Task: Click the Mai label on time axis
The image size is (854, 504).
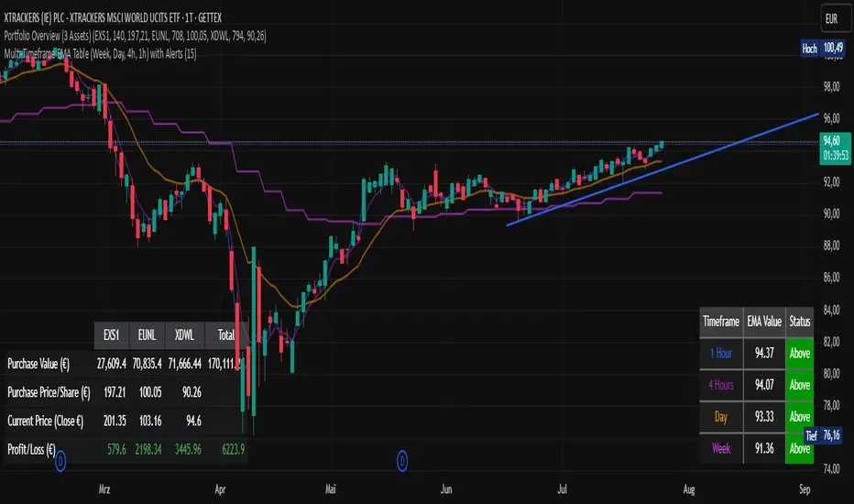Action: coord(331,489)
